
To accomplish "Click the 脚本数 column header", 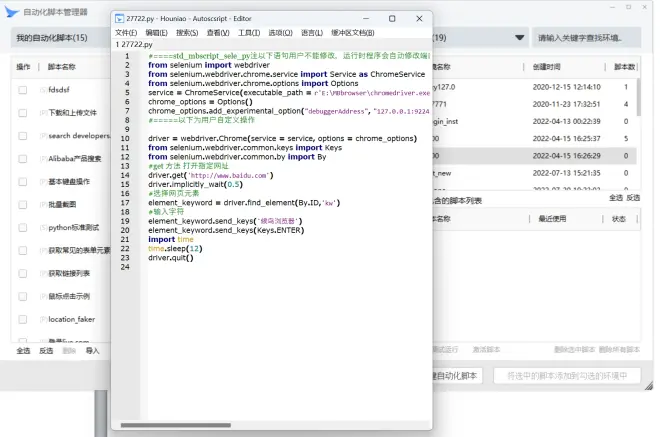I will point(624,67).
